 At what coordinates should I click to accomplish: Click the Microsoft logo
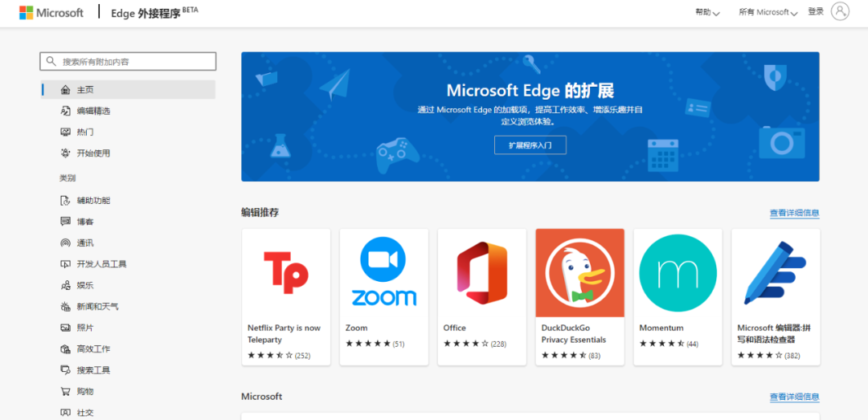(x=51, y=12)
